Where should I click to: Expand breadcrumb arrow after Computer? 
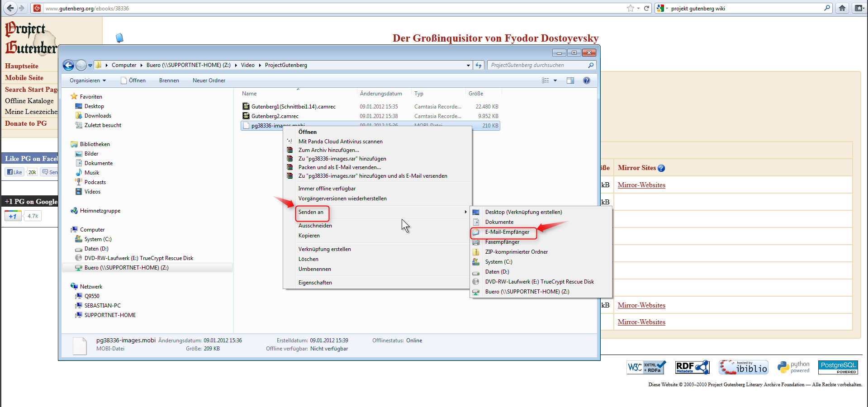141,65
